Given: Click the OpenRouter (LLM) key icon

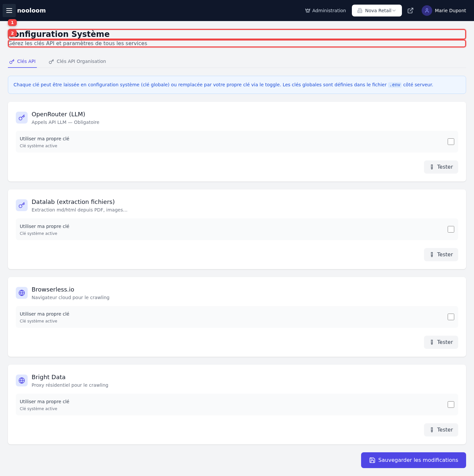Looking at the screenshot, I should click(x=22, y=118).
